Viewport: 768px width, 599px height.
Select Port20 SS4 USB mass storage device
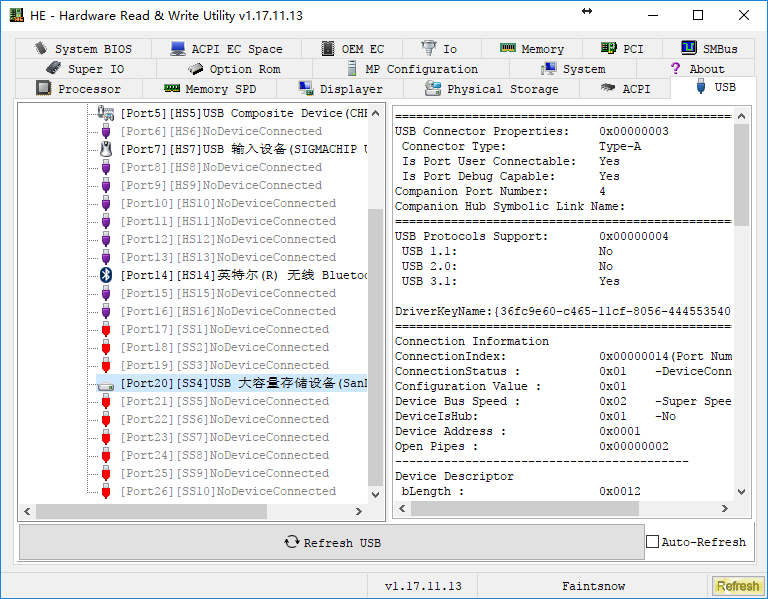coord(242,383)
